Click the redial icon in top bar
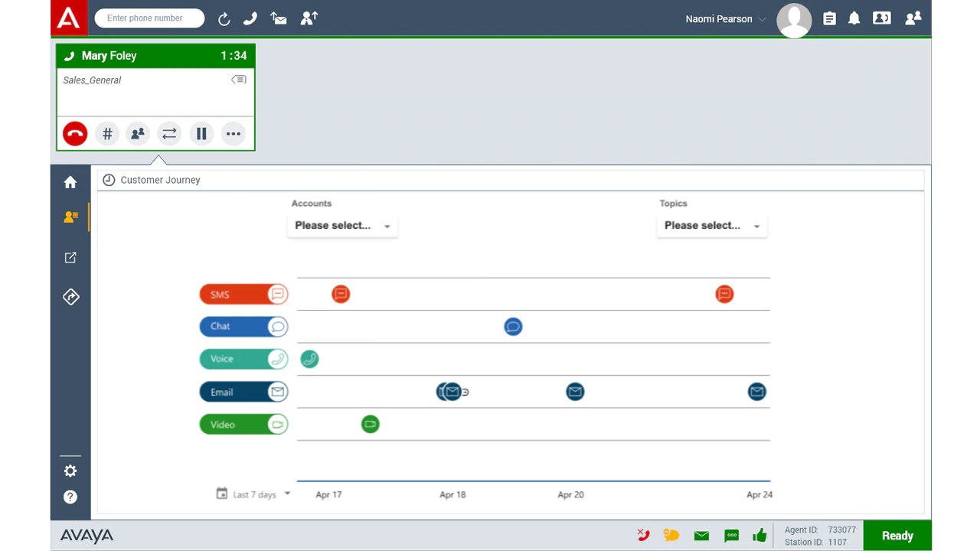The width and height of the screenshot is (980, 551). [224, 19]
